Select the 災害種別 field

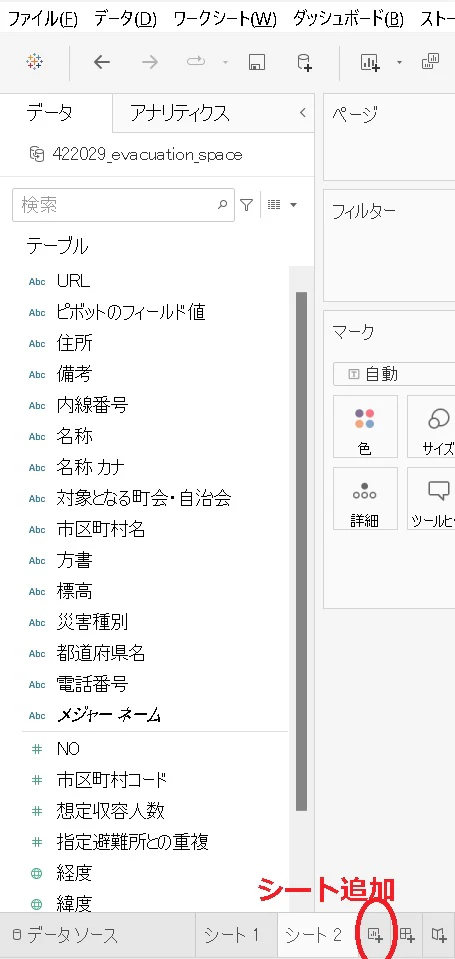coord(92,623)
